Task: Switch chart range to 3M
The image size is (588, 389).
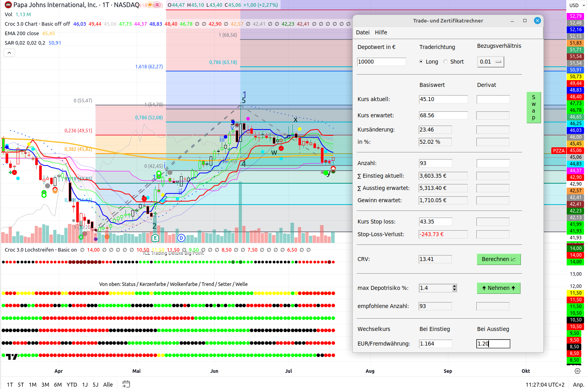Action: pyautogui.click(x=45, y=385)
